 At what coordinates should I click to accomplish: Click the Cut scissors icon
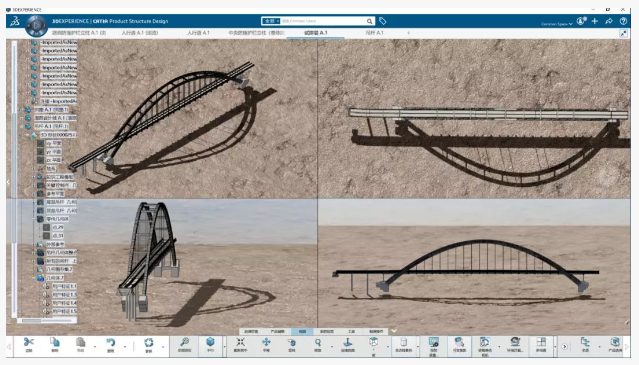(x=29, y=342)
